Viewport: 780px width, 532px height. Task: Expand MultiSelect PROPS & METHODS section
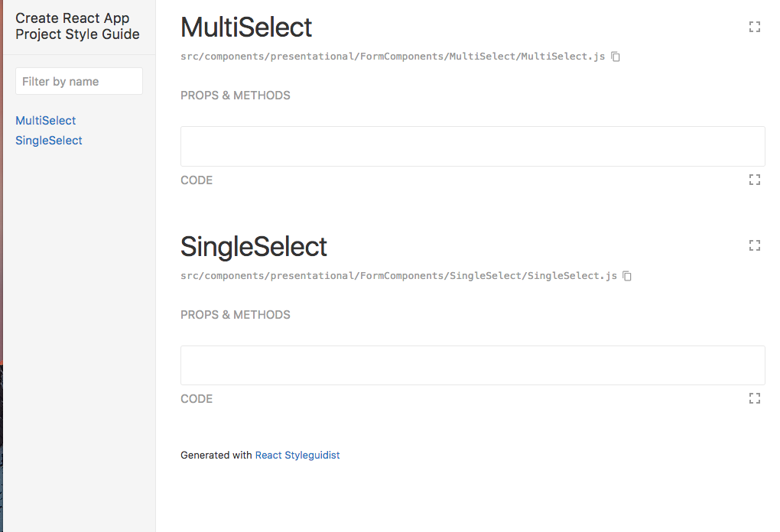[235, 95]
